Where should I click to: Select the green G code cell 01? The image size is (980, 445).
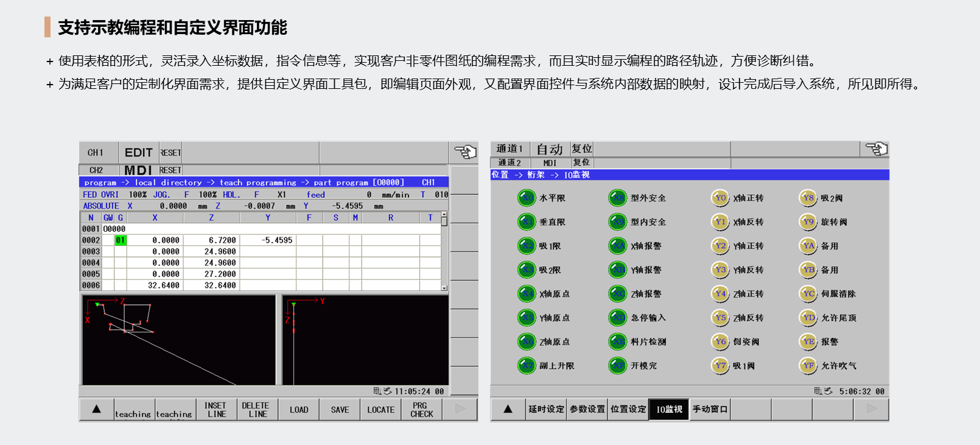(121, 240)
